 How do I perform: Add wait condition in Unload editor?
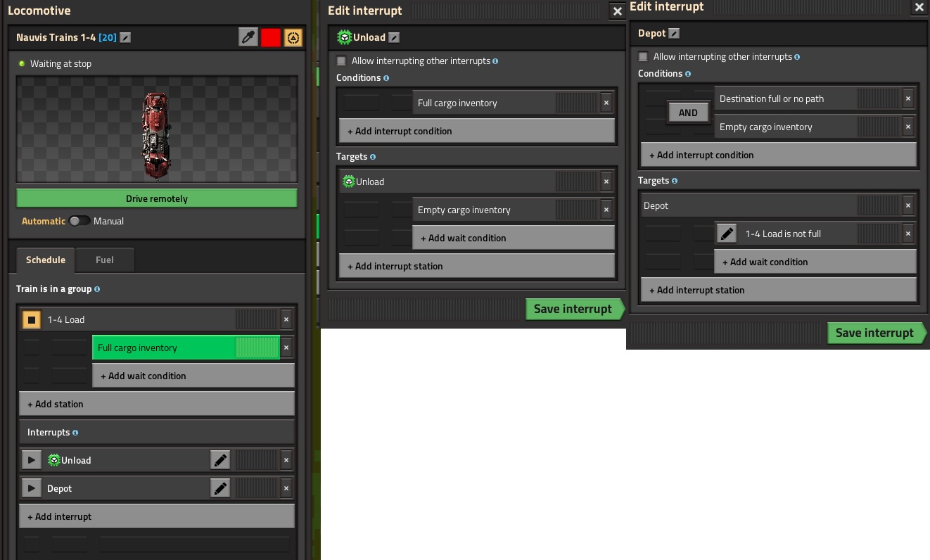click(x=514, y=238)
